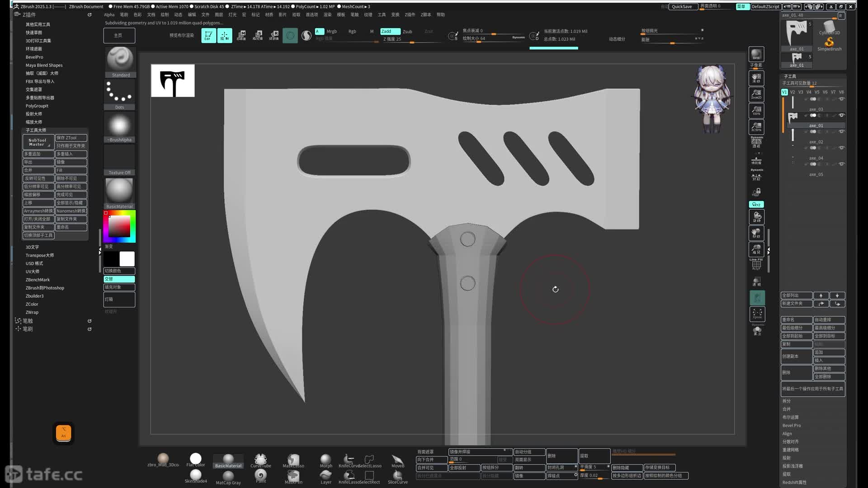Toggle the Xyz rotation button
The height and width of the screenshot is (488, 868).
click(756, 204)
